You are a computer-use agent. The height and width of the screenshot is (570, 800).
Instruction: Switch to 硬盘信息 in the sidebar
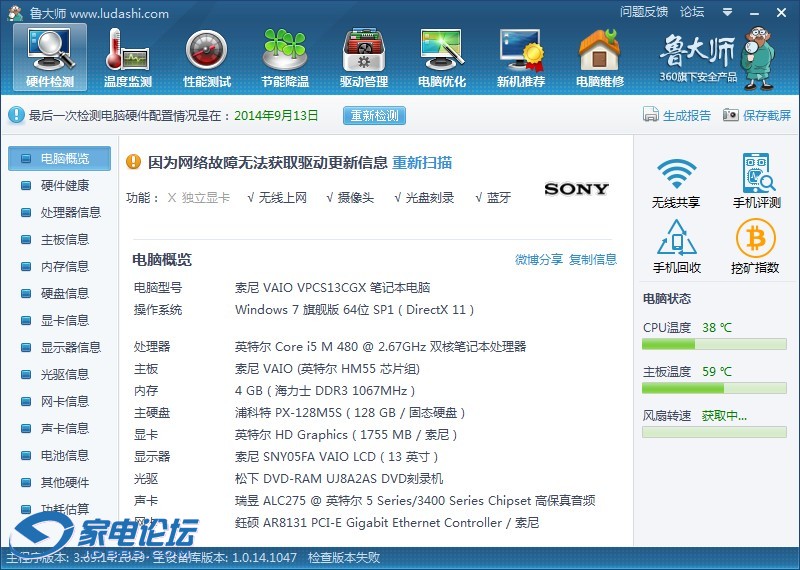(x=64, y=293)
